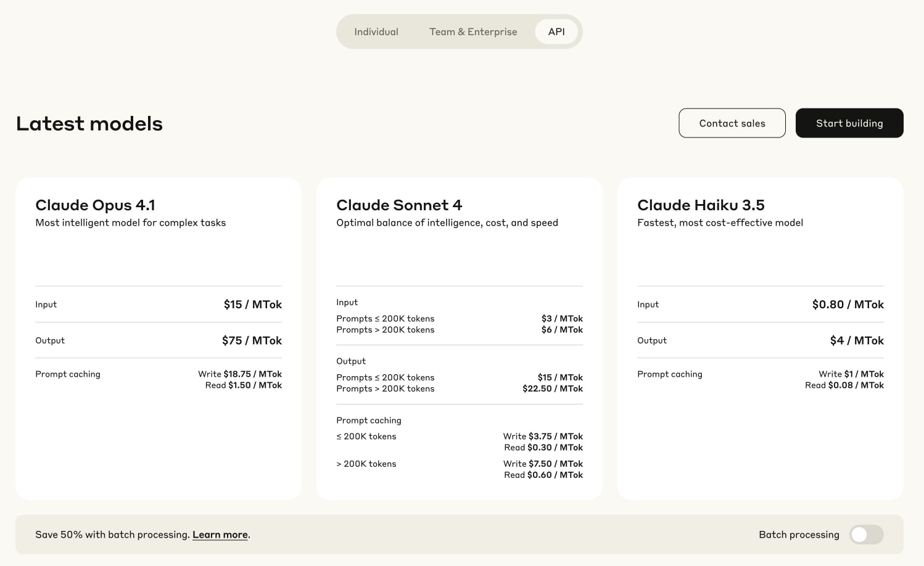Click the Opus input price $15 / MTok
924x566 pixels.
click(x=253, y=304)
